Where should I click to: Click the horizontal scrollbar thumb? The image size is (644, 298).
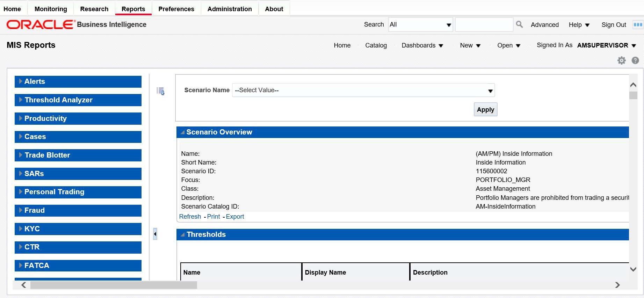114,285
